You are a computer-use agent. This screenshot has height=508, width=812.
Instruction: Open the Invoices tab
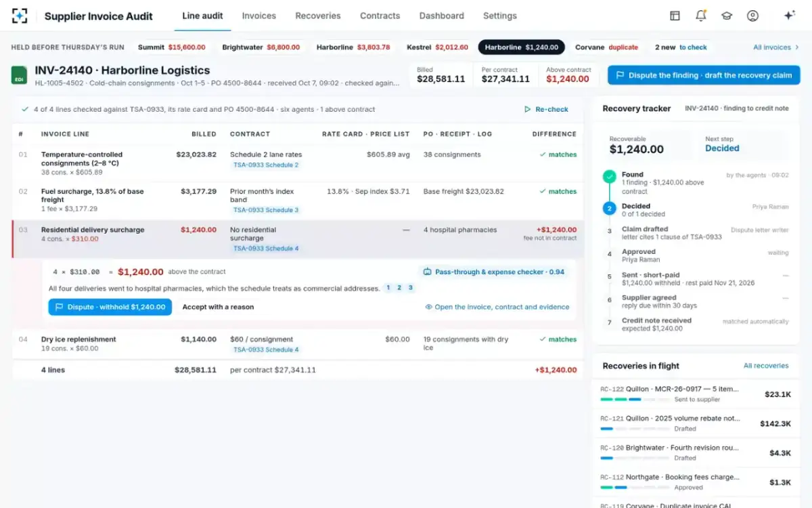pyautogui.click(x=259, y=16)
